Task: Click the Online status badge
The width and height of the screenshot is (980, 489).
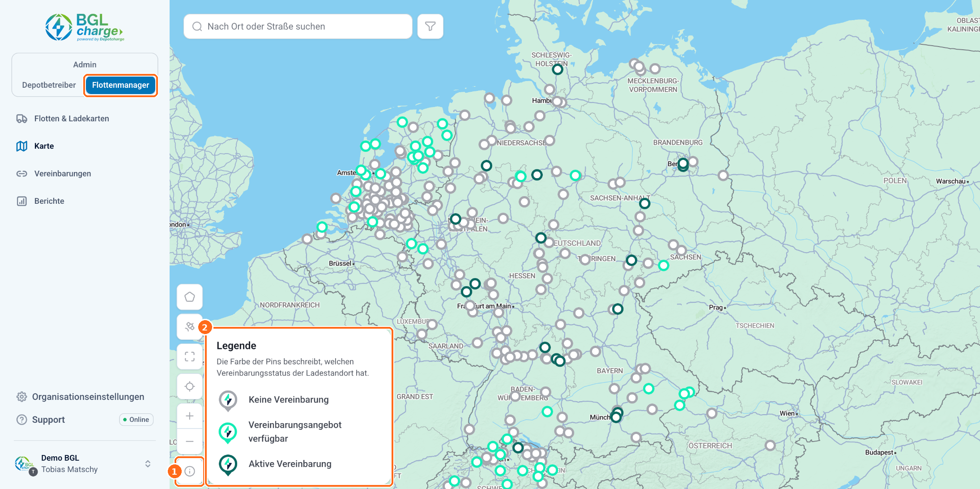Action: 136,420
